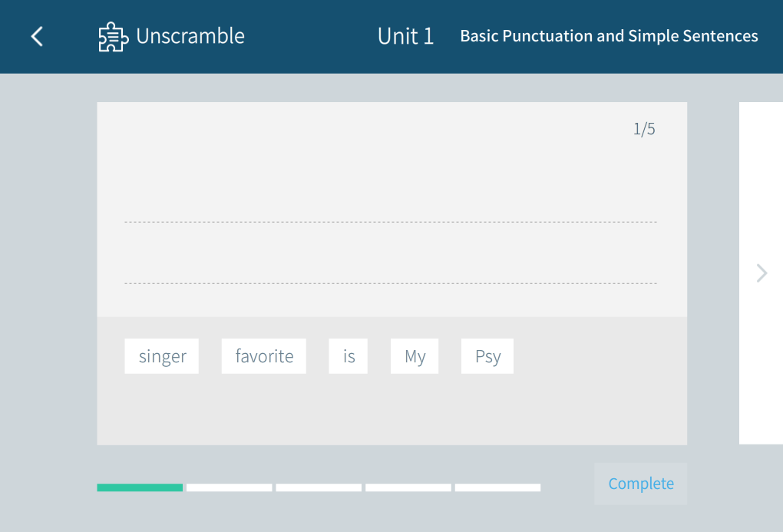Select the third progress bar segment
The width and height of the screenshot is (783, 532).
point(319,487)
